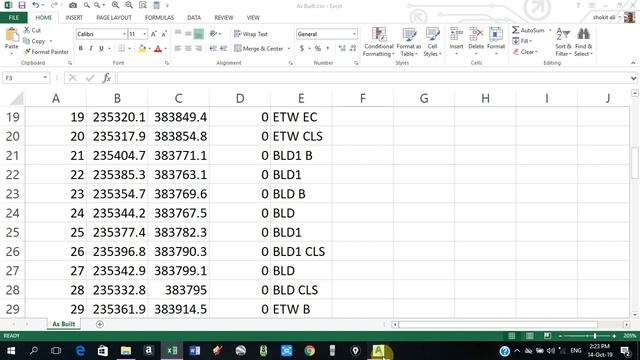Viewport: 640px width, 360px height.
Task: Select the As Built sheet tab
Action: 64,324
